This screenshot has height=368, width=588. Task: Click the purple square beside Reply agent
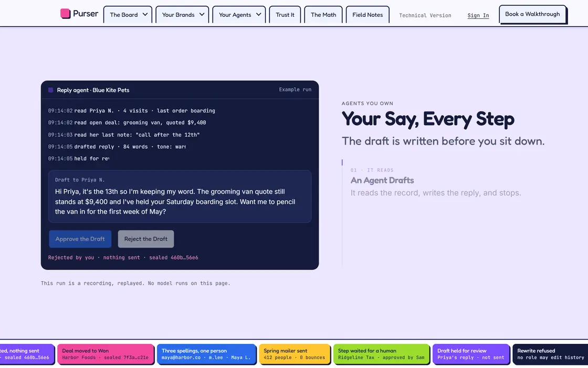pyautogui.click(x=50, y=90)
